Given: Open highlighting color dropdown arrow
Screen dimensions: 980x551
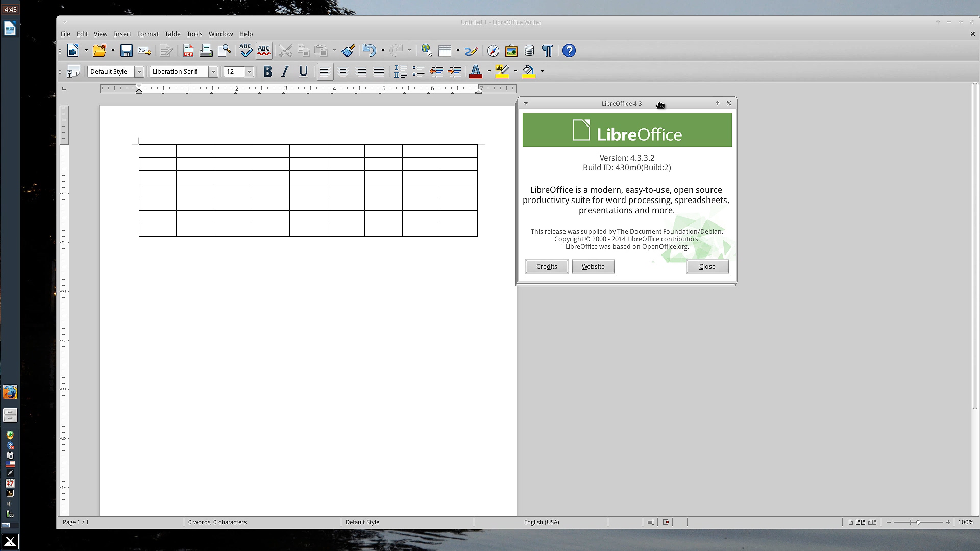Looking at the screenshot, I should (516, 71).
